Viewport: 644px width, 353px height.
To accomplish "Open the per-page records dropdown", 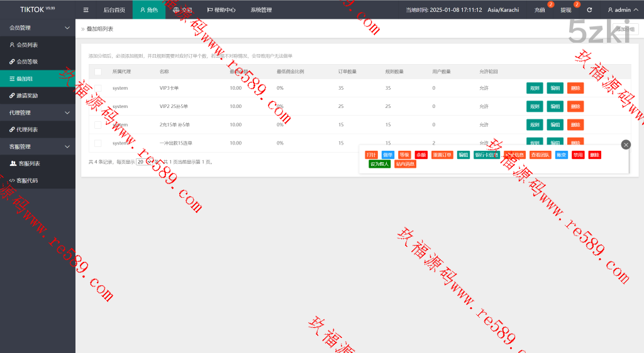I will pos(144,161).
